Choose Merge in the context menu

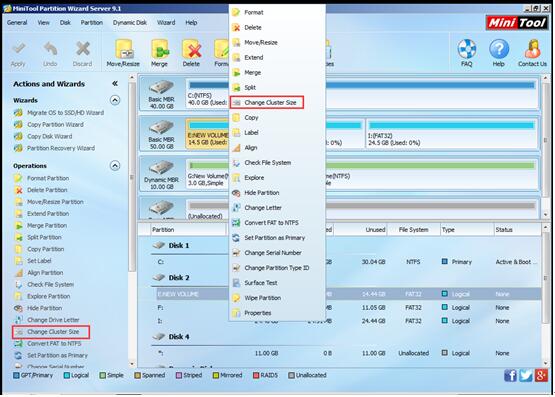click(x=278, y=73)
